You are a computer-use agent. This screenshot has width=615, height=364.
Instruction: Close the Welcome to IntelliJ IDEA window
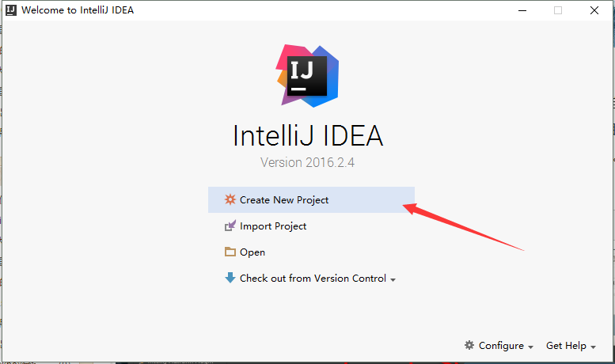594,10
